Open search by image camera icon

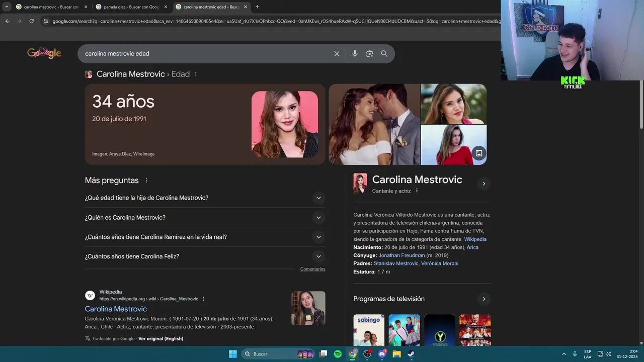tap(369, 54)
